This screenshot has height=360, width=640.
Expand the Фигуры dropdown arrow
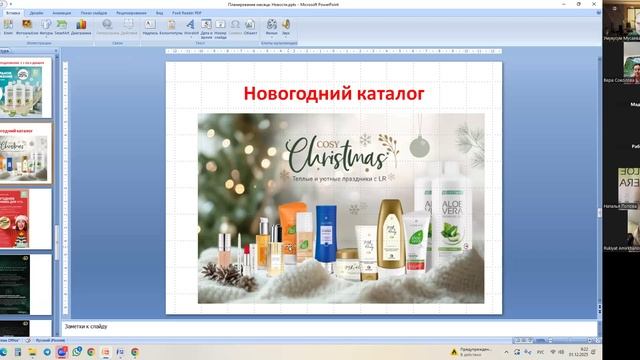pos(46,37)
